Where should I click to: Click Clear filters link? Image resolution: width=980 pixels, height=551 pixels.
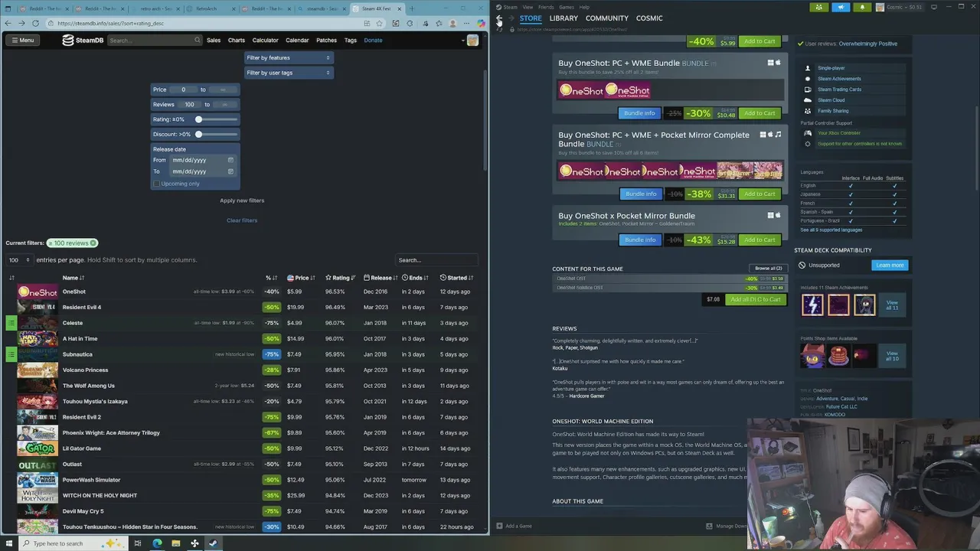click(242, 220)
